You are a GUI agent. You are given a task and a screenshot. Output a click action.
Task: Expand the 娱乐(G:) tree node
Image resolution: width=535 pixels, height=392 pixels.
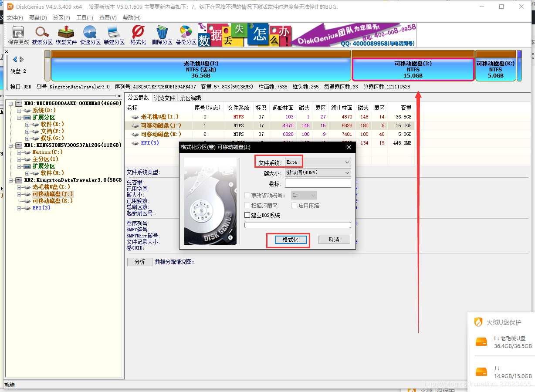[x=27, y=138]
